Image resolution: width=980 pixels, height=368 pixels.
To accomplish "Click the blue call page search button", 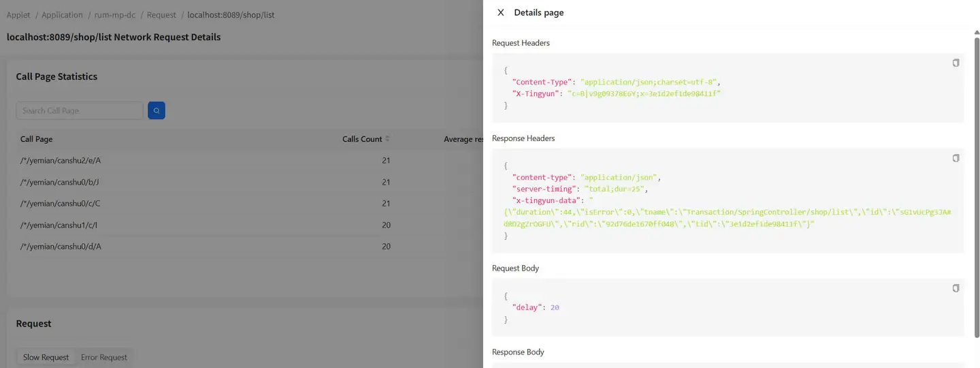I will 157,110.
